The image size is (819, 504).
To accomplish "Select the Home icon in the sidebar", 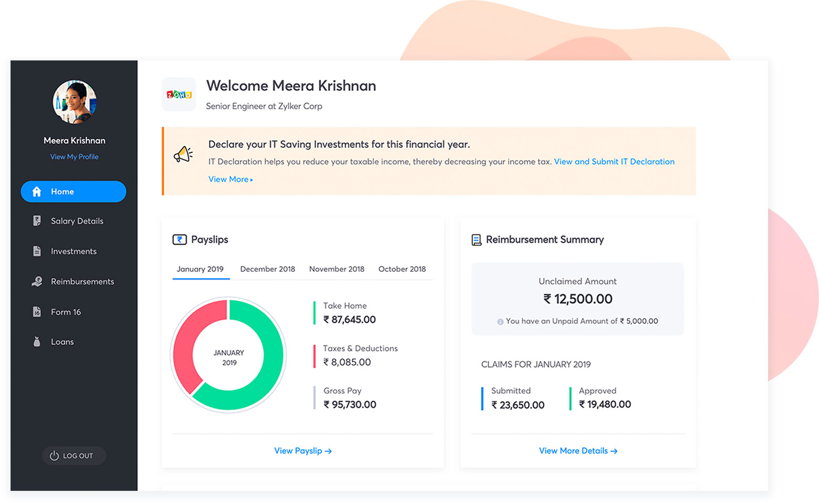I will pos(37,191).
